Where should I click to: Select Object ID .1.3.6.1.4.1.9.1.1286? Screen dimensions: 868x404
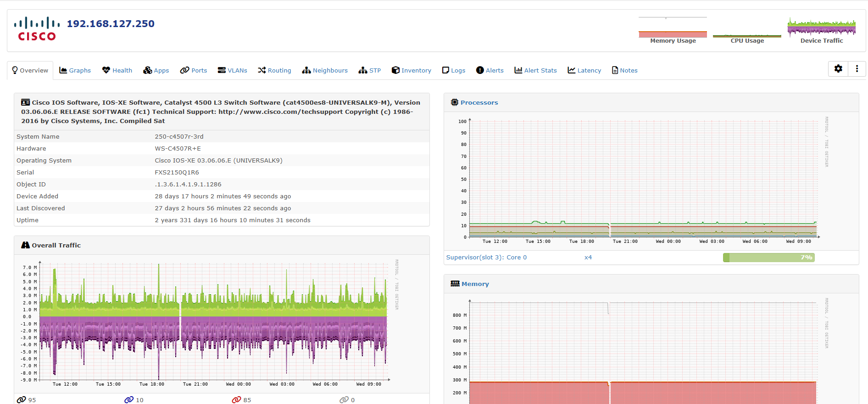(188, 184)
